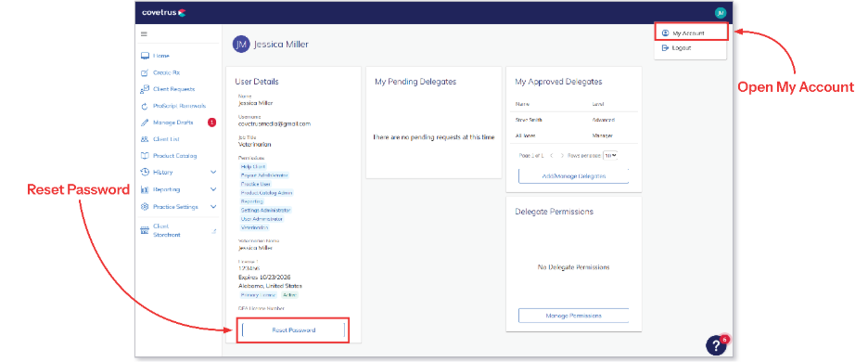
Task: Click the Product Catalog book icon
Action: [x=145, y=156]
